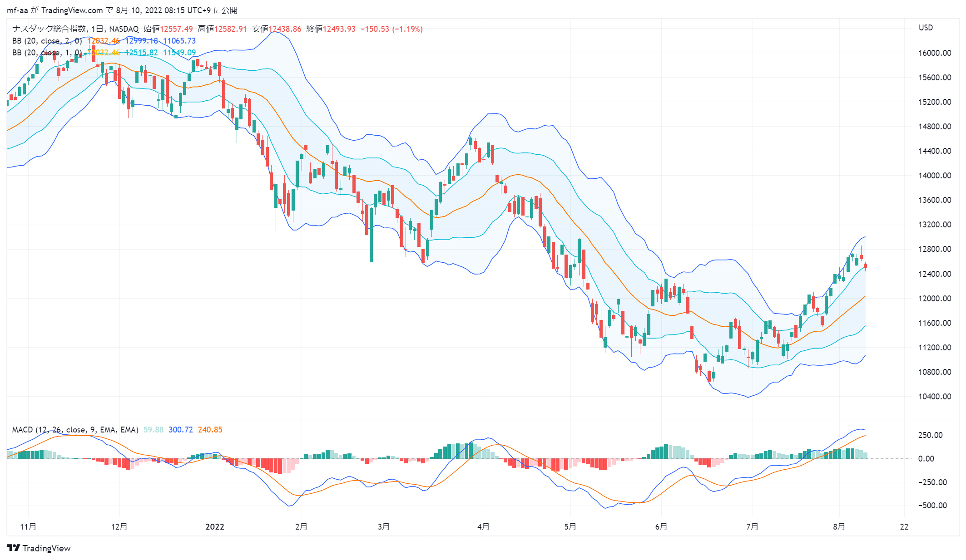
Task: Click the 14400.00 price axis label
Action: point(935,151)
